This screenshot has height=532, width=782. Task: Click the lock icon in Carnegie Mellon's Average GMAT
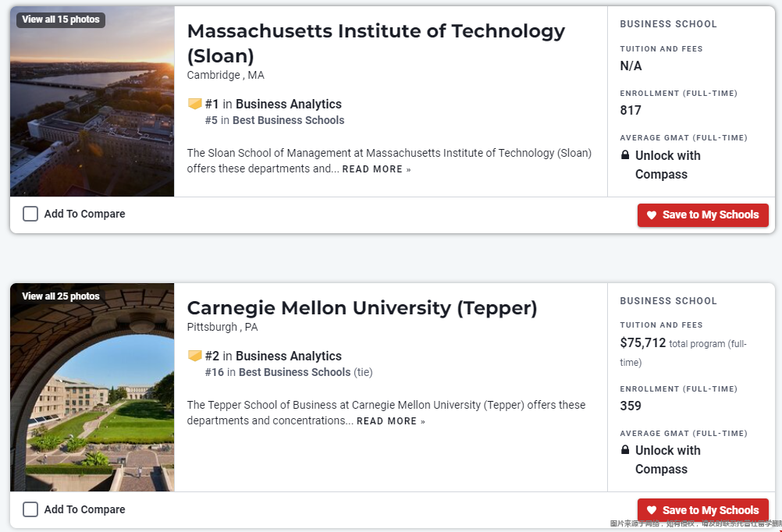[x=625, y=450]
